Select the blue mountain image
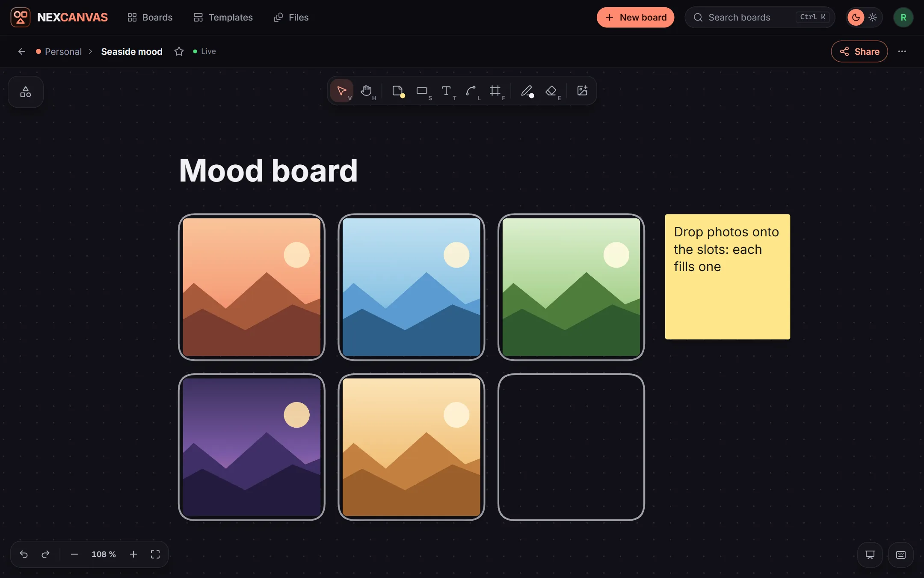 point(412,287)
